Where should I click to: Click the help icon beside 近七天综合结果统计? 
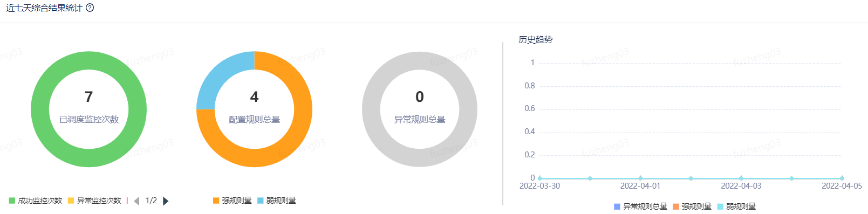pyautogui.click(x=90, y=8)
